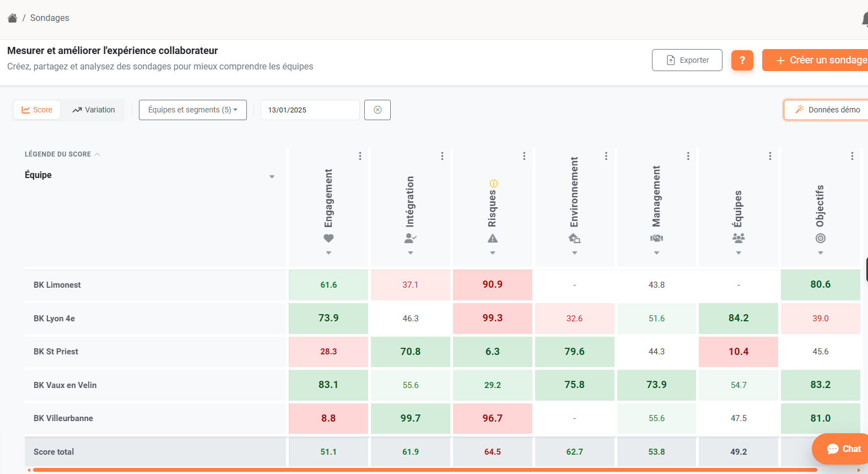Click the Risques warning triangle icon

coord(493,238)
